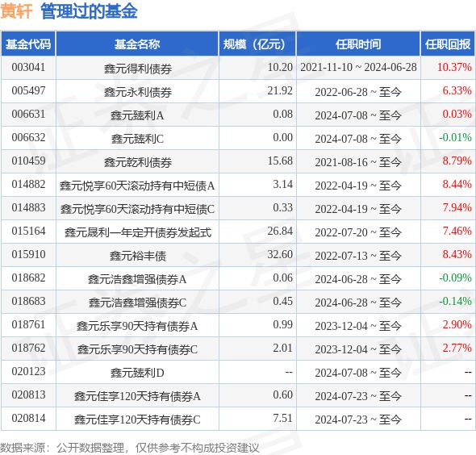
Task: Click scale value 21.92
Action: [280, 90]
